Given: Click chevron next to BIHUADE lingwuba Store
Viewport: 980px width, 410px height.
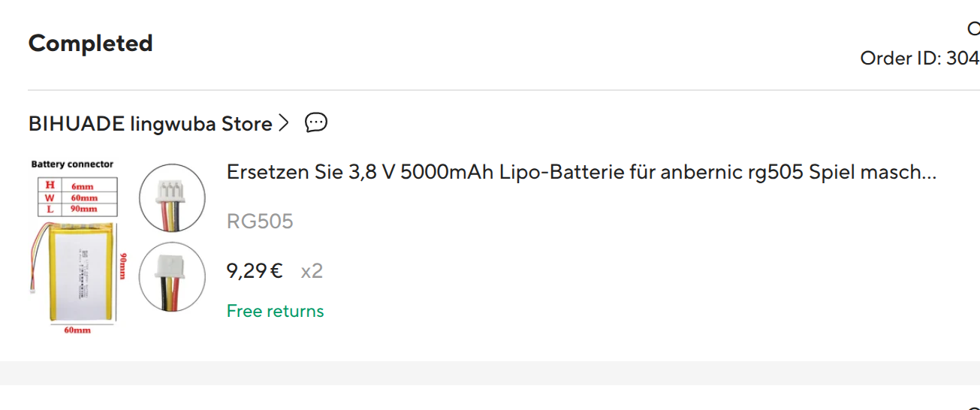Looking at the screenshot, I should [283, 123].
